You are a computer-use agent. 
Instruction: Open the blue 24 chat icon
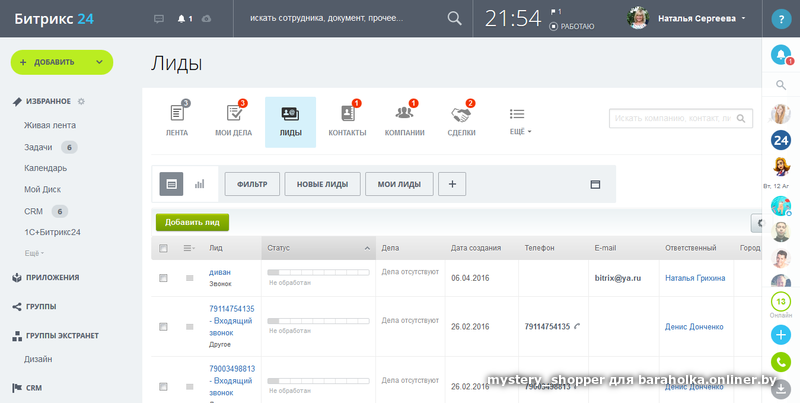point(781,140)
